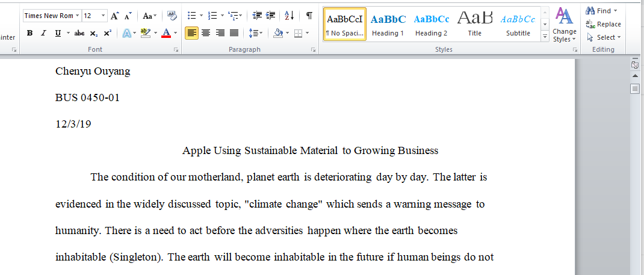Toggle Bold formatting
Viewport: 644px width, 275px height.
[x=29, y=33]
